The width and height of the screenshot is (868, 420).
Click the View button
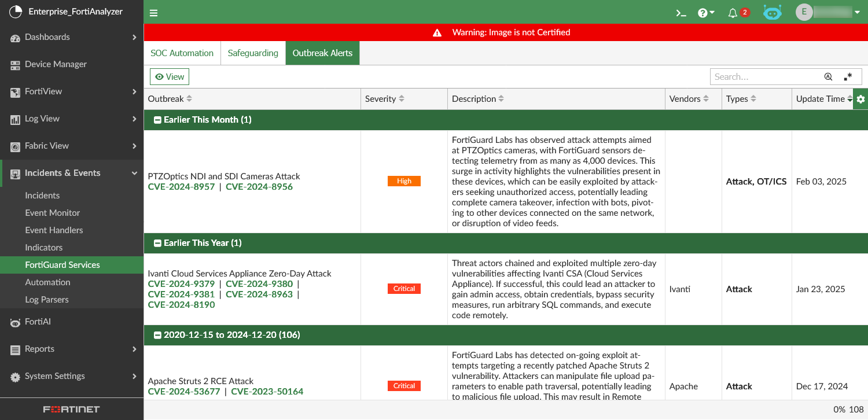(x=170, y=76)
